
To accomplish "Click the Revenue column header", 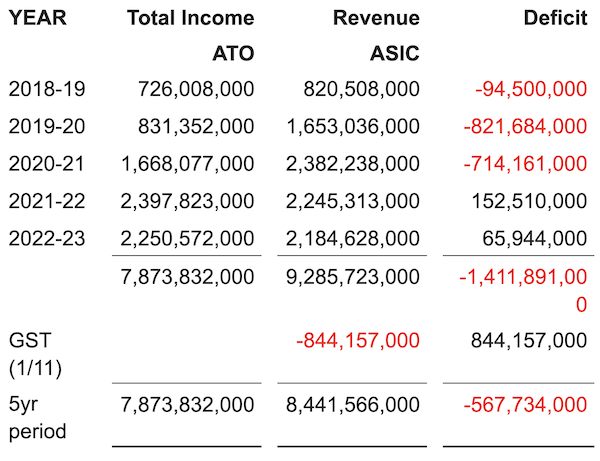I will 377,18.
